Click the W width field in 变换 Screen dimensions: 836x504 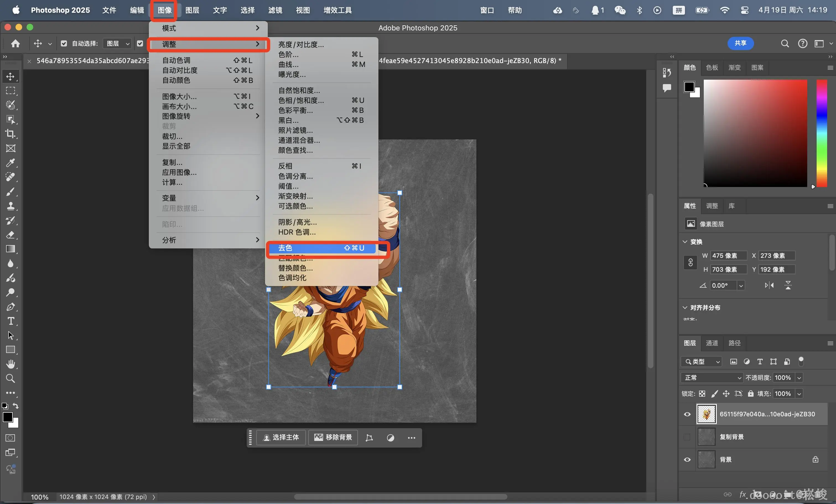click(728, 255)
